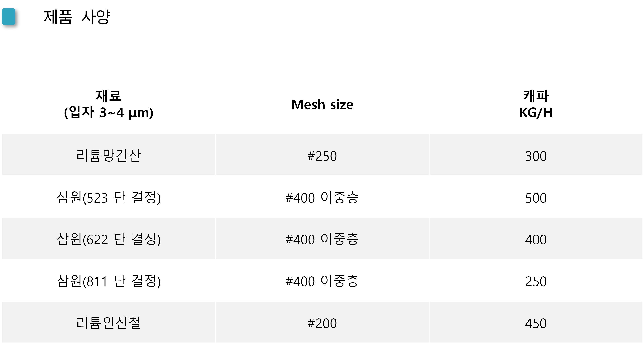Click the 500 capacity value cell
The image size is (644, 344).
(536, 198)
